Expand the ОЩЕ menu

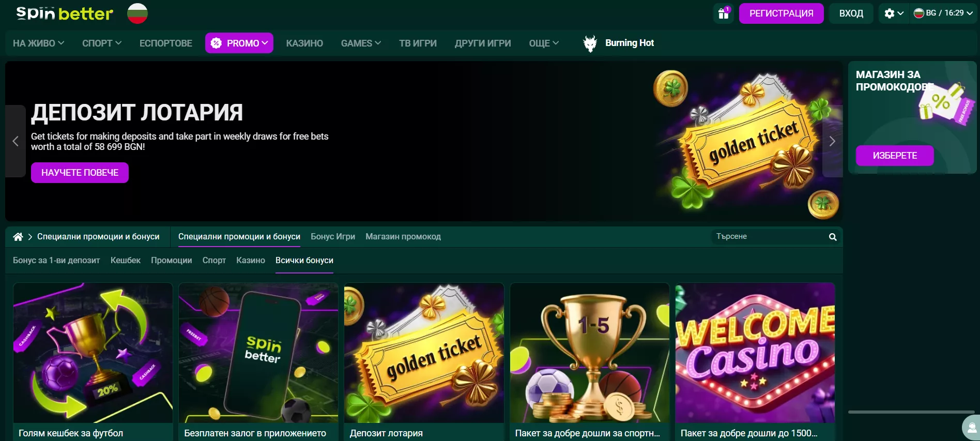pos(544,43)
